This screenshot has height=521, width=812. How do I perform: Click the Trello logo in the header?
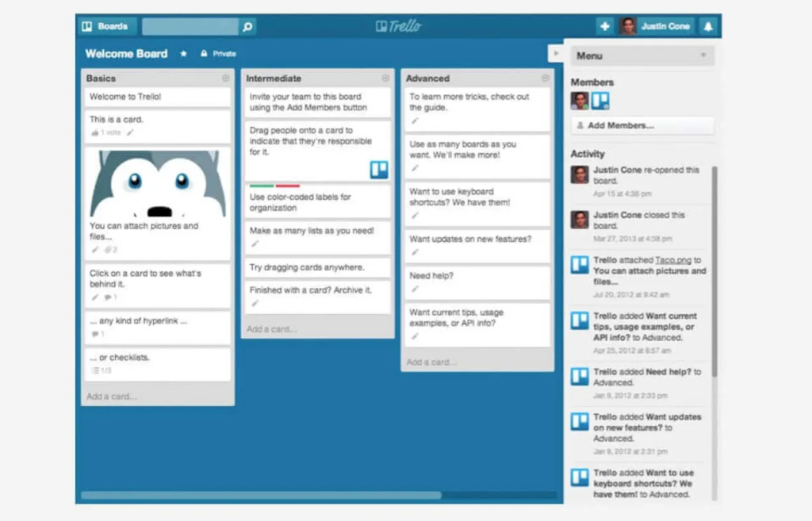pyautogui.click(x=398, y=26)
